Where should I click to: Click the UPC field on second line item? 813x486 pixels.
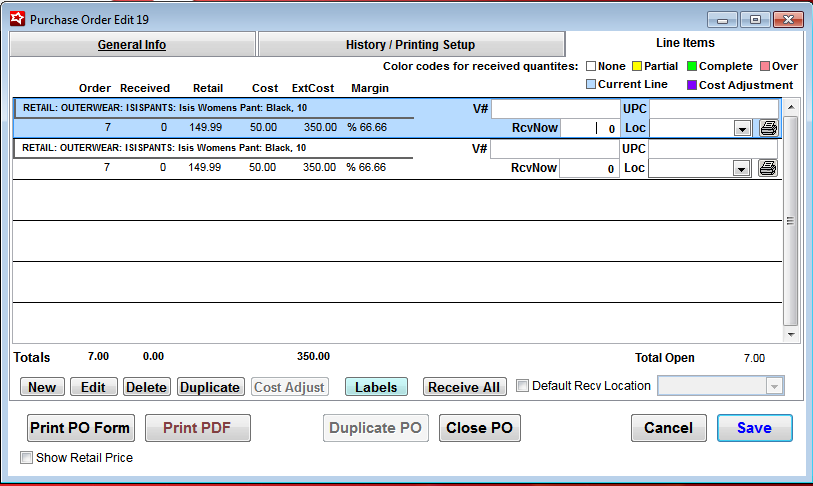coord(714,149)
